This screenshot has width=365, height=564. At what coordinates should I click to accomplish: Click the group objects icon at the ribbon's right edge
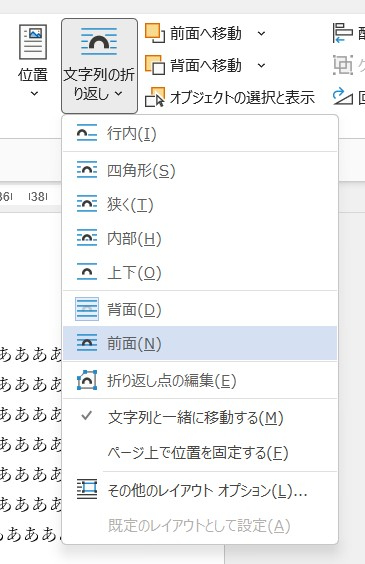pos(343,65)
